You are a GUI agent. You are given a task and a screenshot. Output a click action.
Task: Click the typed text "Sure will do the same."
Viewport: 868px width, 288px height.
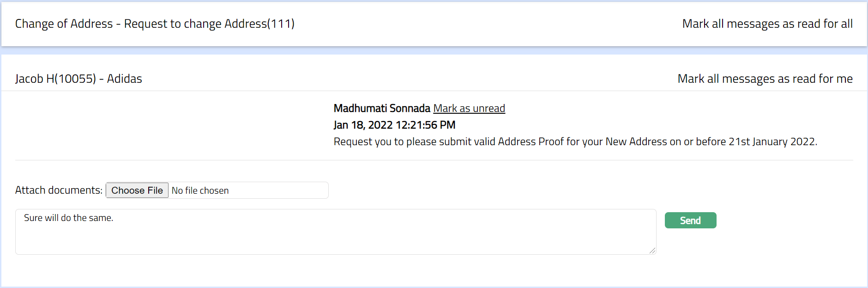(68, 218)
